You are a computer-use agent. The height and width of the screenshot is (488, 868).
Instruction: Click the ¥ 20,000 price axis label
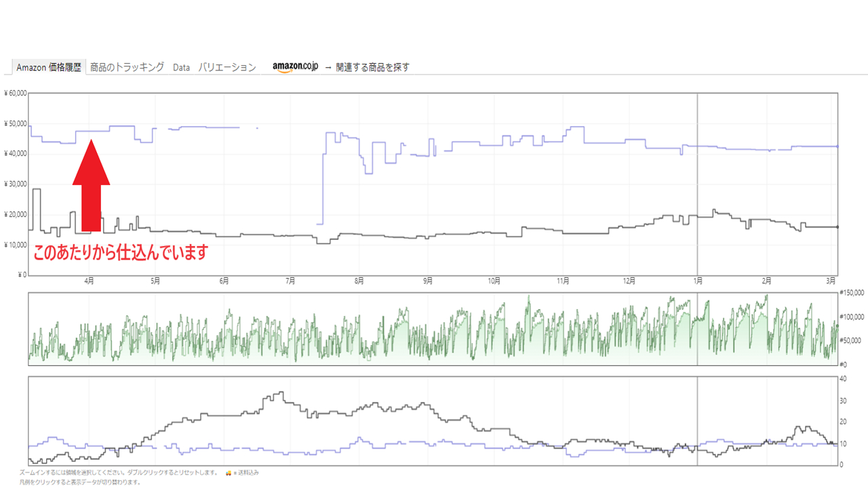[14, 214]
